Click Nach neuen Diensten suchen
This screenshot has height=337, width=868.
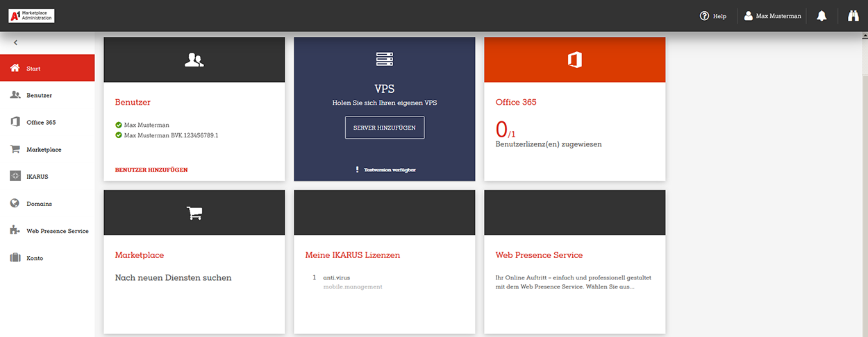pos(173,277)
